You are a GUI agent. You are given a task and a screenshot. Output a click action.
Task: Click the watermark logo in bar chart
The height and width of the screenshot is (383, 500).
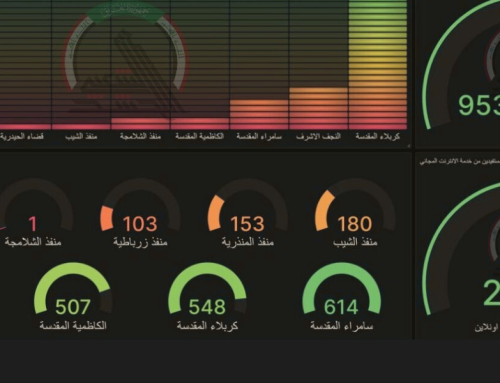point(124,58)
